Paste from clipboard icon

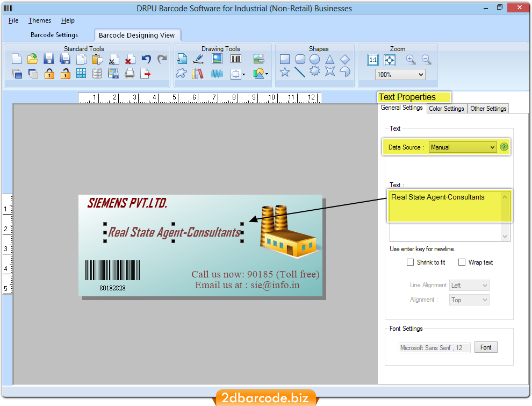[97, 59]
